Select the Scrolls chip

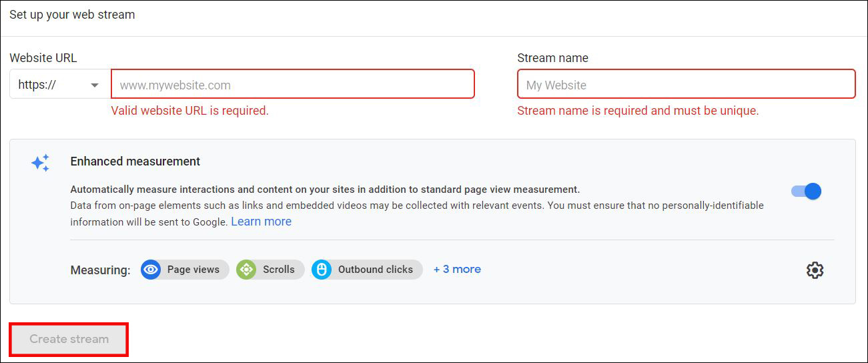pos(270,270)
